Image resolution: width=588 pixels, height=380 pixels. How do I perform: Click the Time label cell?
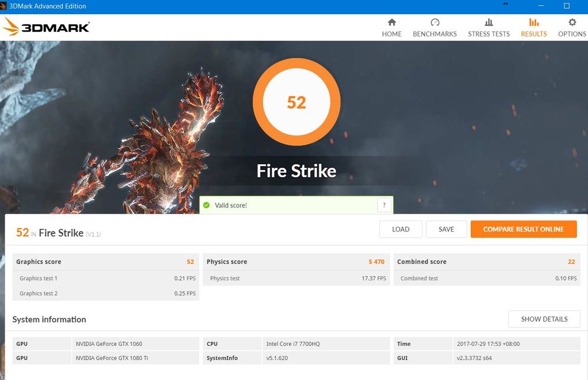click(x=422, y=343)
